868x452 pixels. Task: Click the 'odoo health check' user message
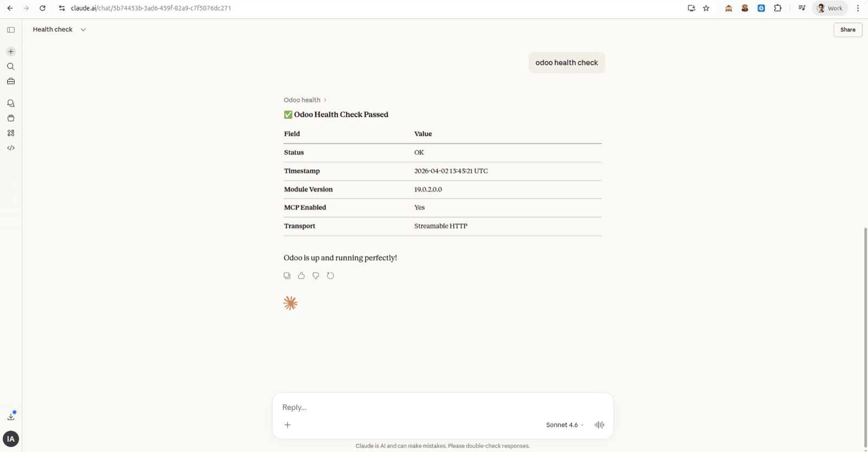point(567,62)
